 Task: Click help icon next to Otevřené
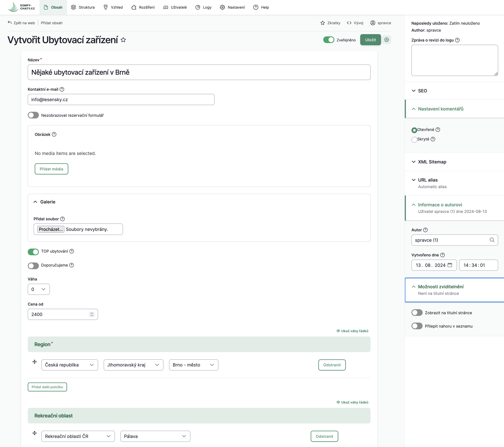[438, 130]
